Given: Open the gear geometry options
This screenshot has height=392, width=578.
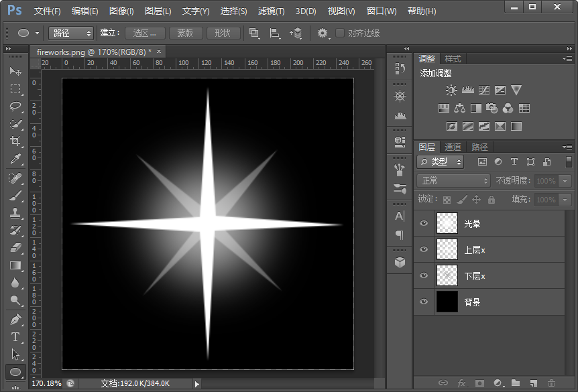Looking at the screenshot, I should tap(323, 33).
